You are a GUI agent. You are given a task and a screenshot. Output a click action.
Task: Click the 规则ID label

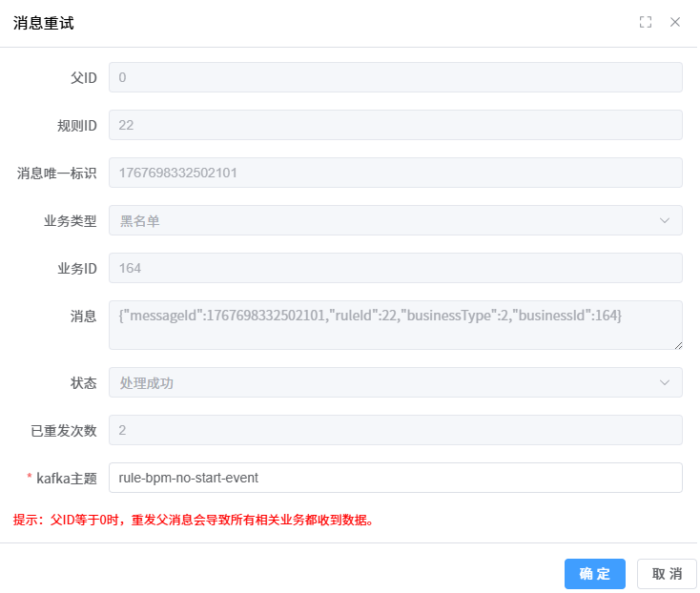click(77, 126)
